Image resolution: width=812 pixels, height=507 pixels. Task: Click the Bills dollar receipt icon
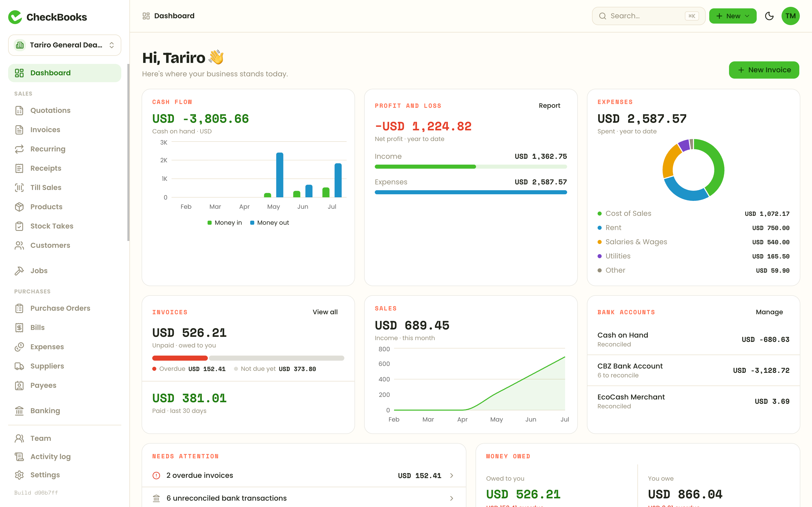[x=19, y=328]
